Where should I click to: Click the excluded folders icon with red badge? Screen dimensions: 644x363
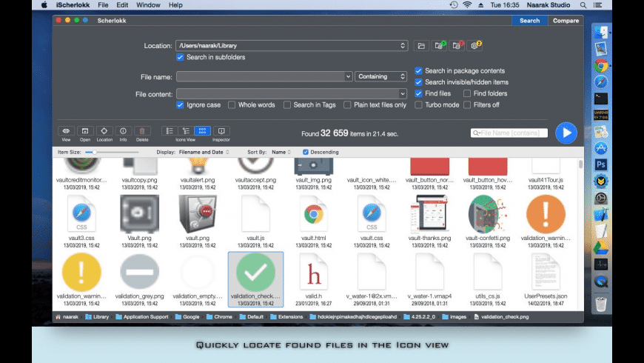tap(457, 46)
